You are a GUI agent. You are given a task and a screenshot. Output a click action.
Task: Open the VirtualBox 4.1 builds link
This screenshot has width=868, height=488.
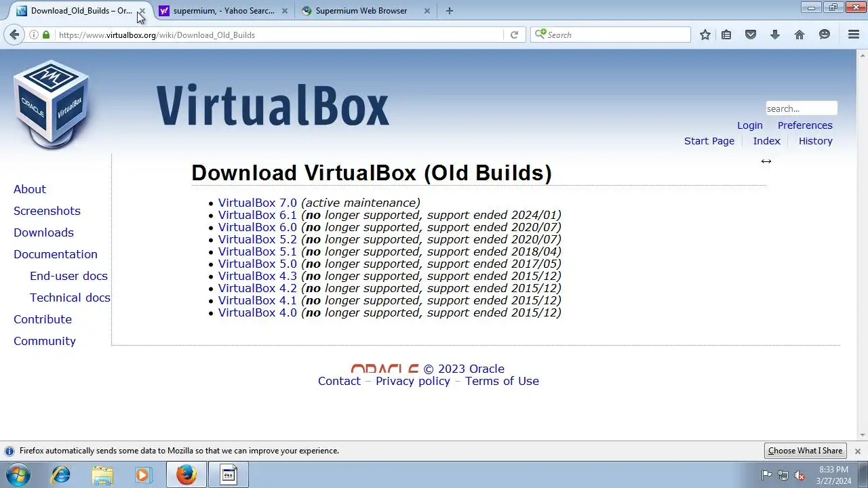point(258,300)
